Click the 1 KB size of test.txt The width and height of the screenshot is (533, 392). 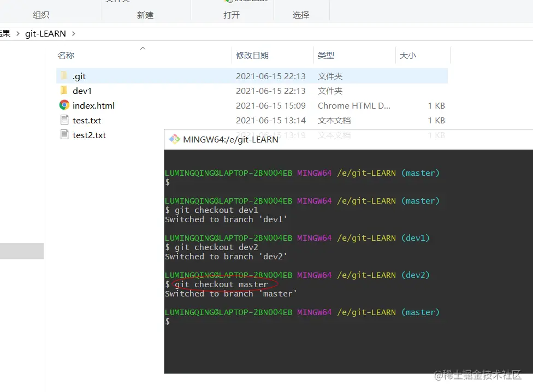436,120
